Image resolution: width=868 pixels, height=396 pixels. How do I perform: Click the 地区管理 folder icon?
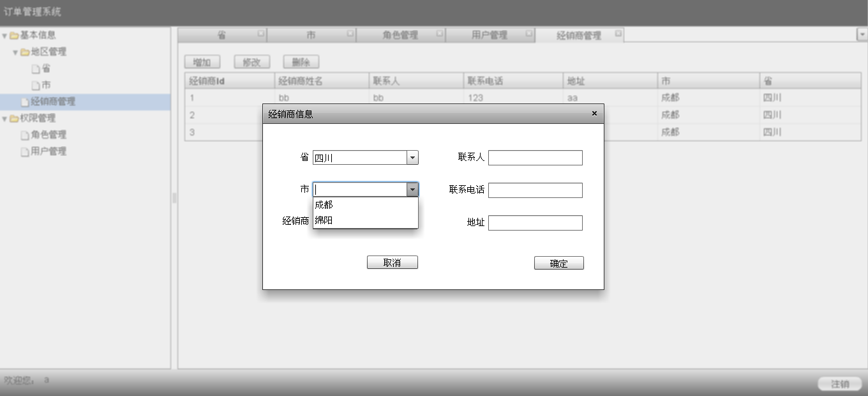point(25,52)
